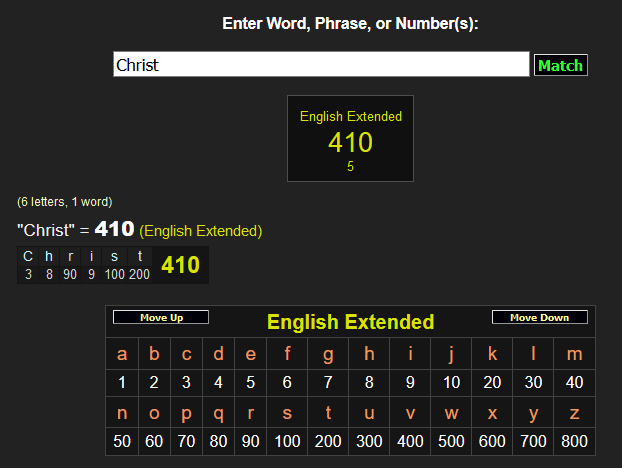Select letter 'u' in cipher table
The width and height of the screenshot is (622, 468).
369,412
